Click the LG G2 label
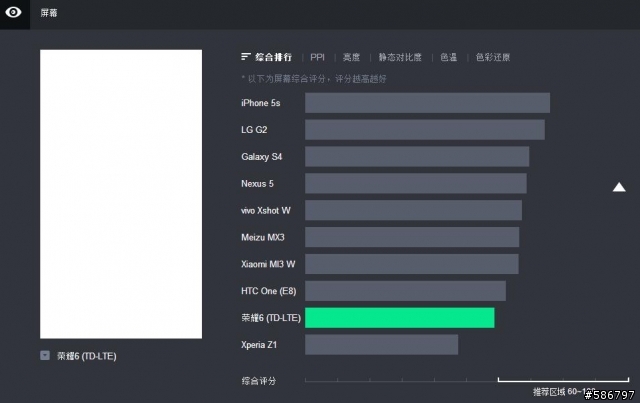Image resolution: width=640 pixels, height=403 pixels. (254, 130)
